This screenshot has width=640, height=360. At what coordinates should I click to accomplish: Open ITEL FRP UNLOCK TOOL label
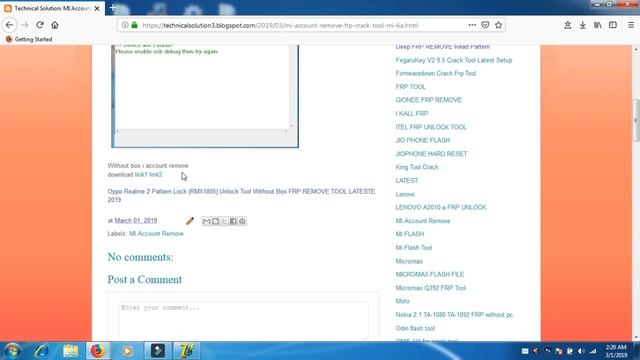431,127
